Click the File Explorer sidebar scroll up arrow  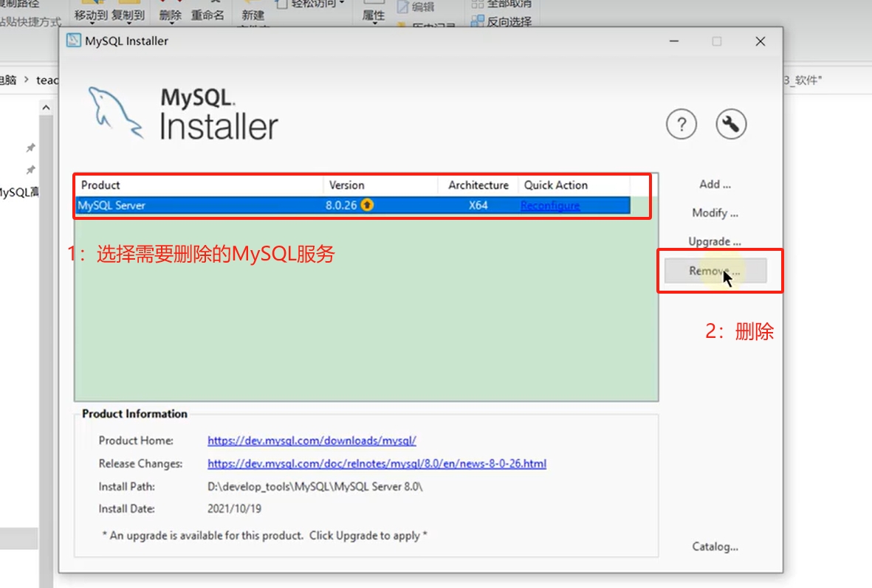click(47, 107)
